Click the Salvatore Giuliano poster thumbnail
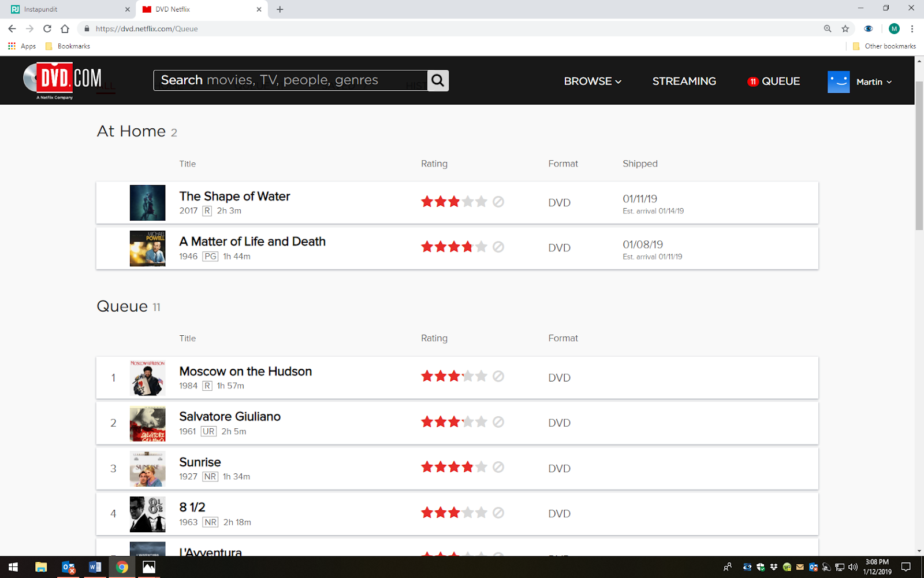 click(147, 424)
